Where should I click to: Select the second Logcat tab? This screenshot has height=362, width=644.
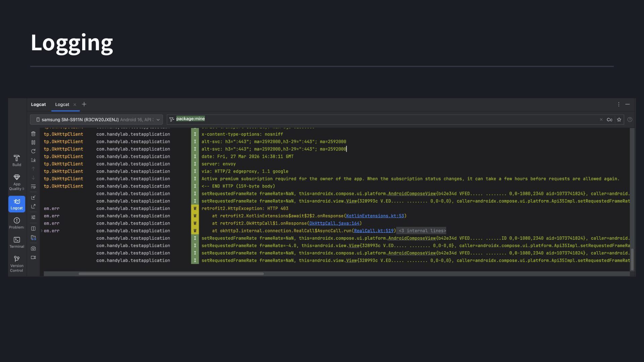click(62, 105)
